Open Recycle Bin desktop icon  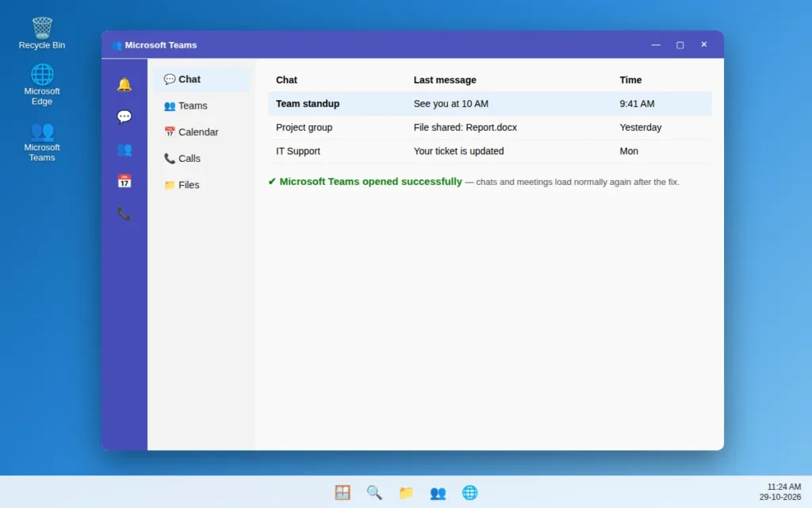(x=42, y=33)
